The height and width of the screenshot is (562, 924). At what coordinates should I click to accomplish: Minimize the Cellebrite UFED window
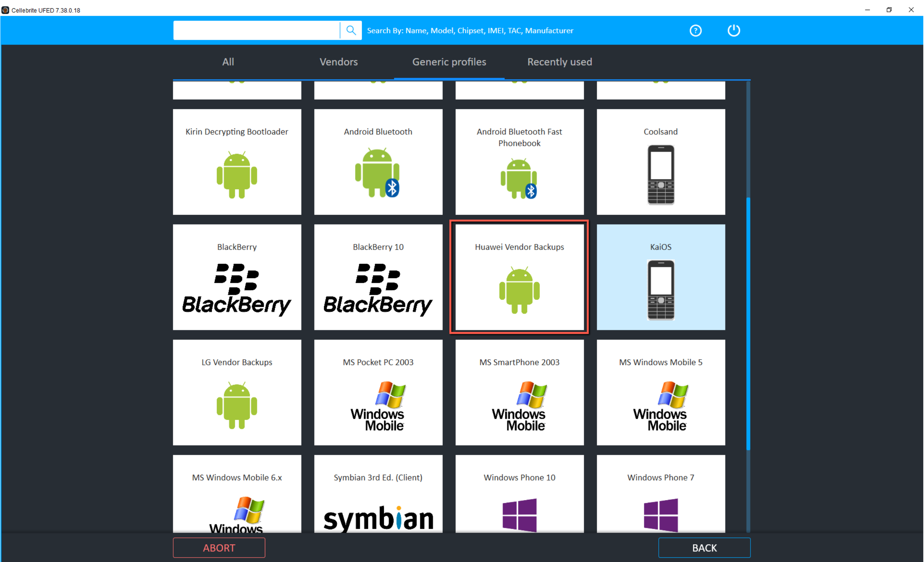(867, 10)
